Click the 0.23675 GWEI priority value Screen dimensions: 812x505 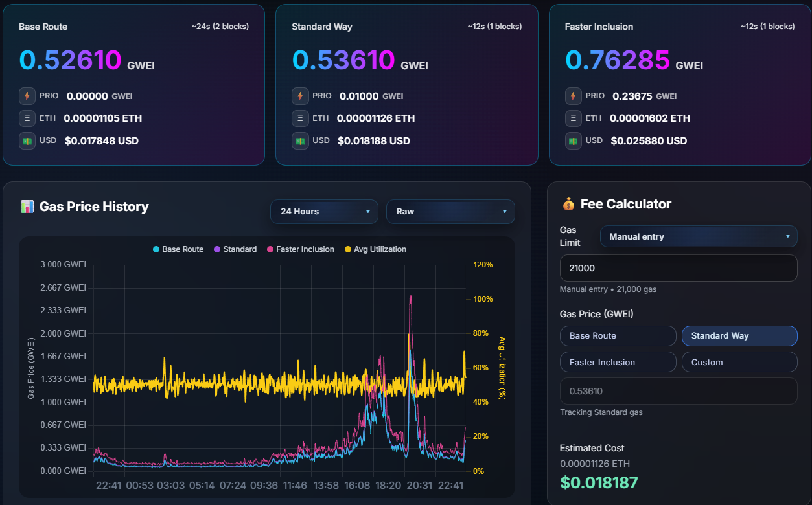[644, 96]
